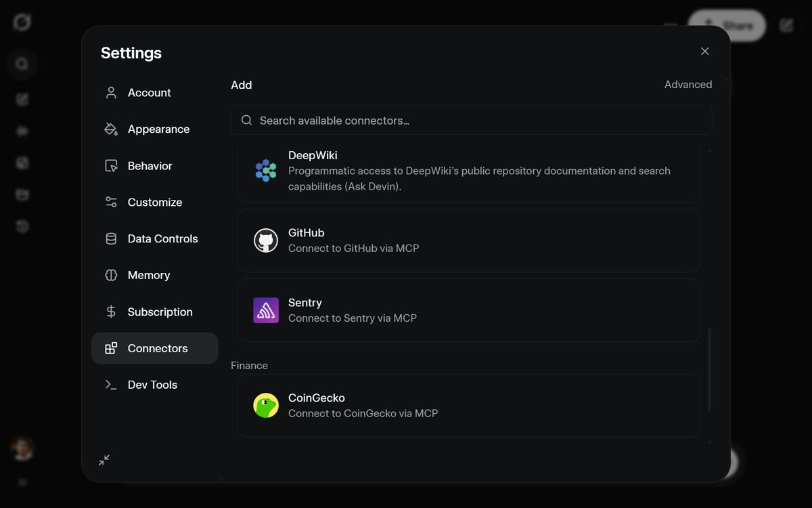The width and height of the screenshot is (812, 508).
Task: Click the Grok logo in the sidebar
Action: tap(22, 22)
